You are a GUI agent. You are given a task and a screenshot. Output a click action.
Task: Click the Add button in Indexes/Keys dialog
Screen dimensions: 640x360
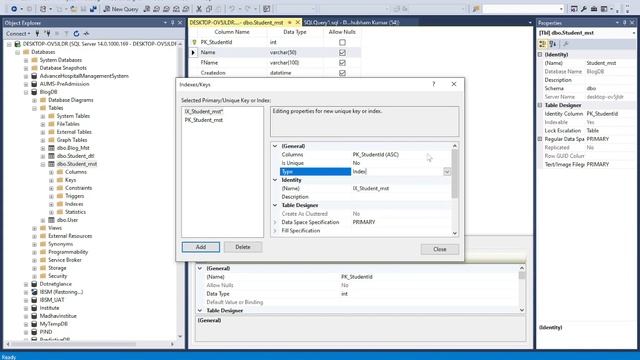click(201, 247)
